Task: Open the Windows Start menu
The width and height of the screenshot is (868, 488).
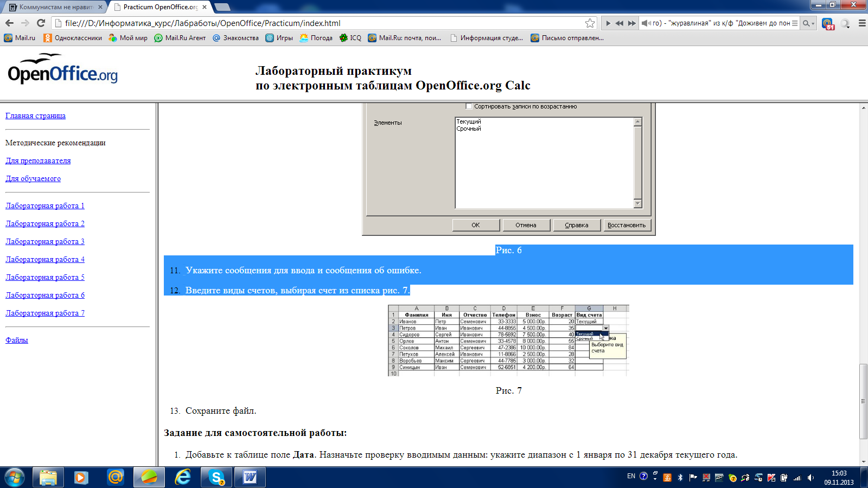Action: point(14,477)
